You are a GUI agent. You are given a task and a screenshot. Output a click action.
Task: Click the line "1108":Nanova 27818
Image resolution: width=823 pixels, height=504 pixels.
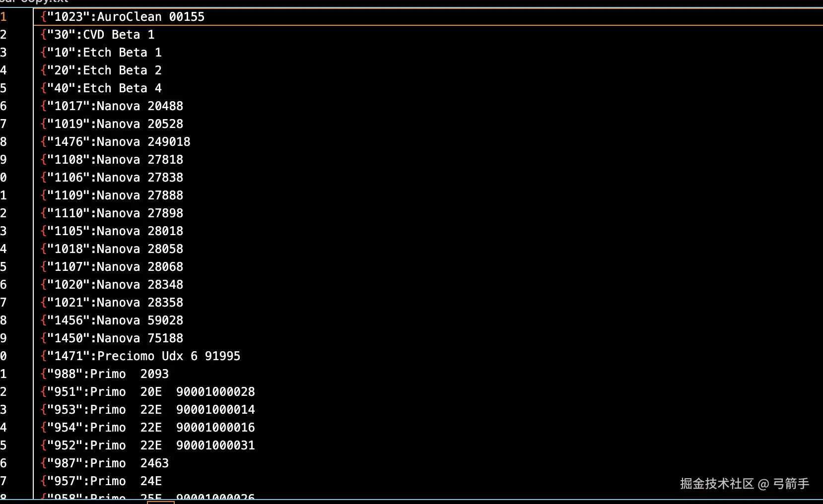[112, 160]
